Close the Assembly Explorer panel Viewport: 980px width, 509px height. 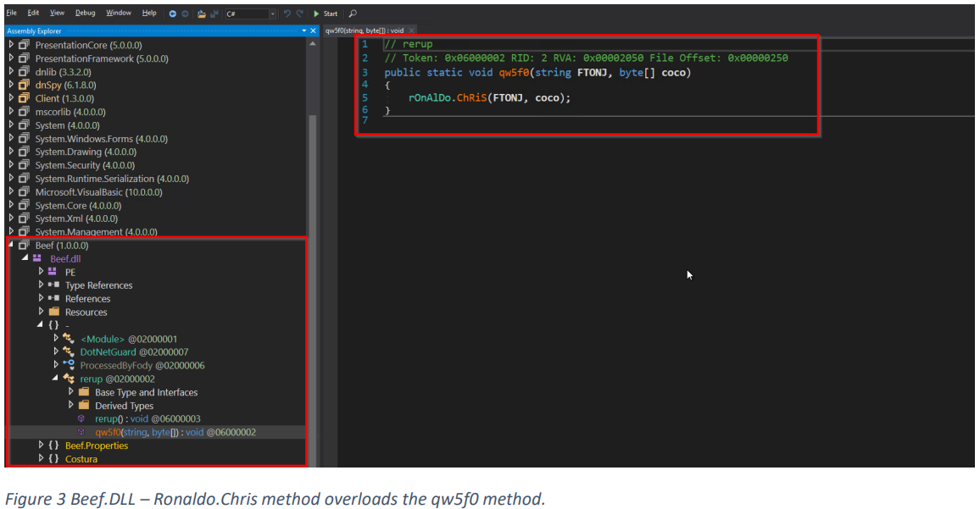click(313, 30)
